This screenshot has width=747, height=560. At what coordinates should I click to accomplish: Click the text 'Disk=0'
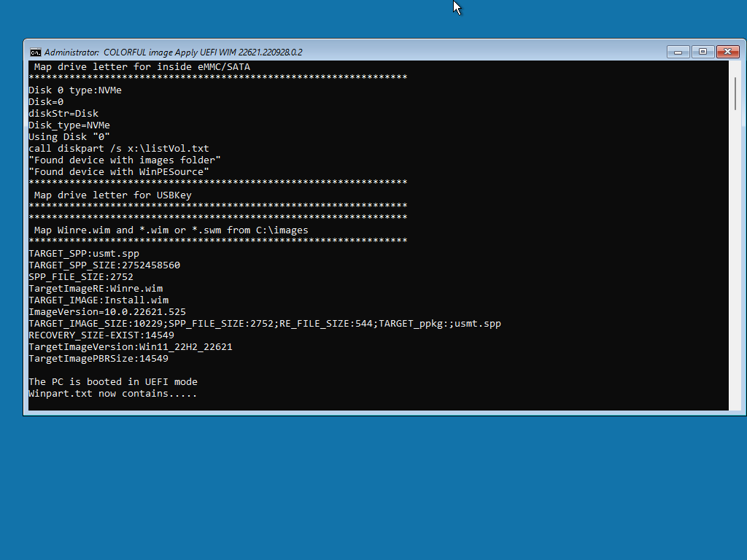point(46,102)
